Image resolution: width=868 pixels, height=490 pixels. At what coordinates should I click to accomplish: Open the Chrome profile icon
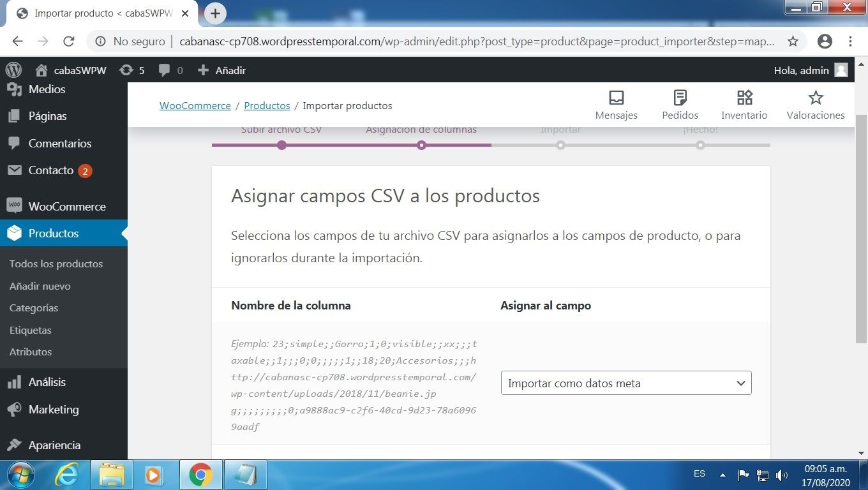point(825,41)
